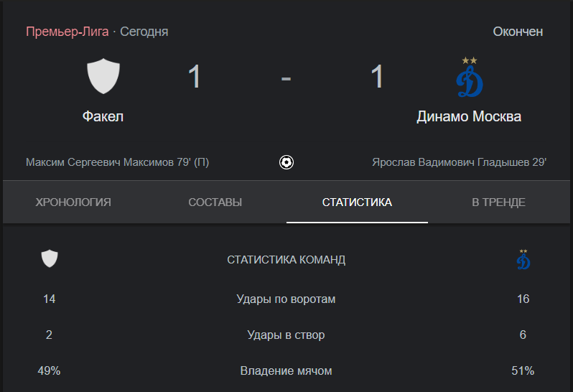Click the Удары в створ stat label
The image size is (573, 392).
(x=286, y=335)
